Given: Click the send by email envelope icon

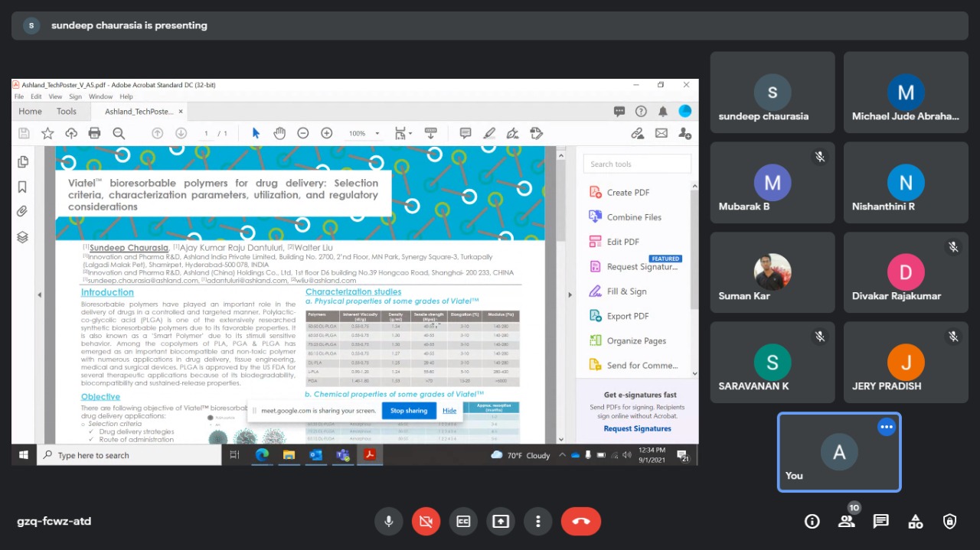Looking at the screenshot, I should tap(661, 133).
